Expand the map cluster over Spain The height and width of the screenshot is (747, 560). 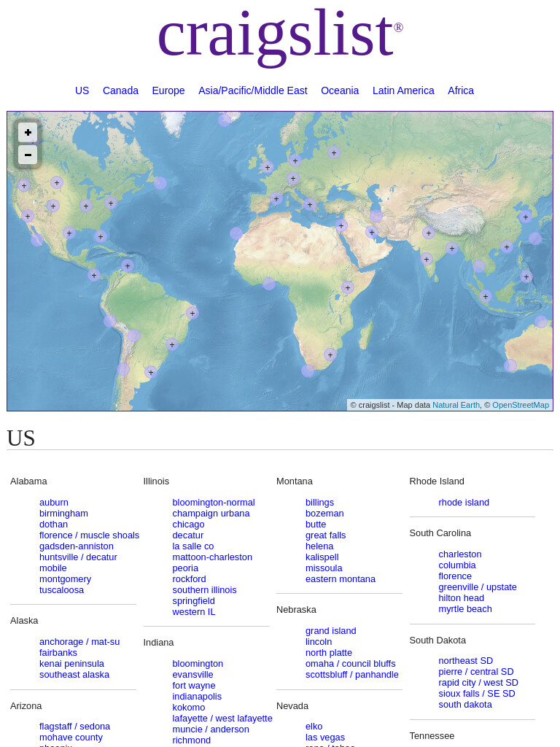click(x=276, y=198)
